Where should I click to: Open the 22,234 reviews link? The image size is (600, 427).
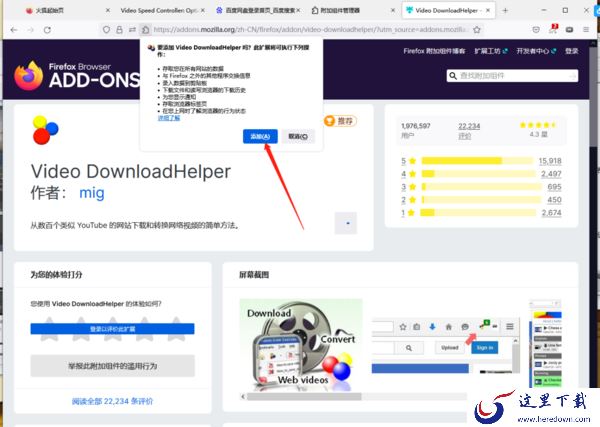(469, 126)
